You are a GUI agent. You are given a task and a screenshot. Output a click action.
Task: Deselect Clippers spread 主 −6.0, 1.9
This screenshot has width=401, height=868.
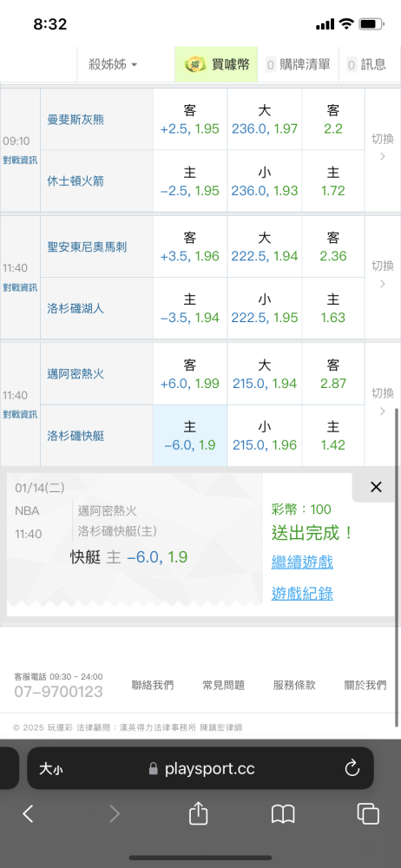tap(190, 436)
